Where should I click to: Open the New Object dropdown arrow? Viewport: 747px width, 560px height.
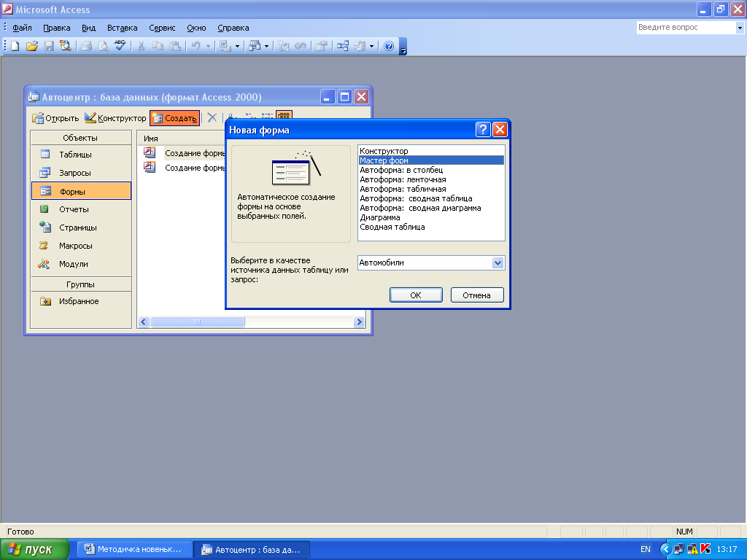click(371, 46)
